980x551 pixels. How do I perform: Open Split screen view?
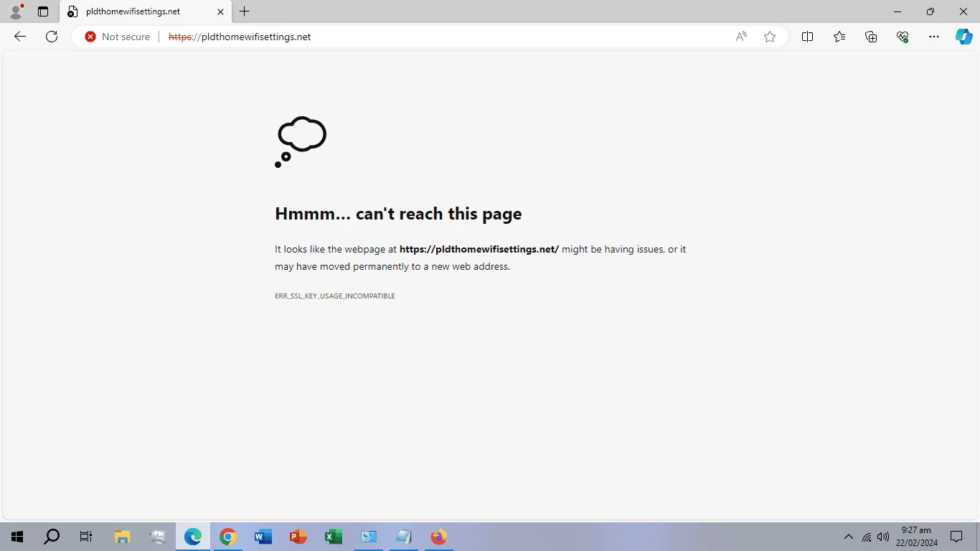pos(807,37)
